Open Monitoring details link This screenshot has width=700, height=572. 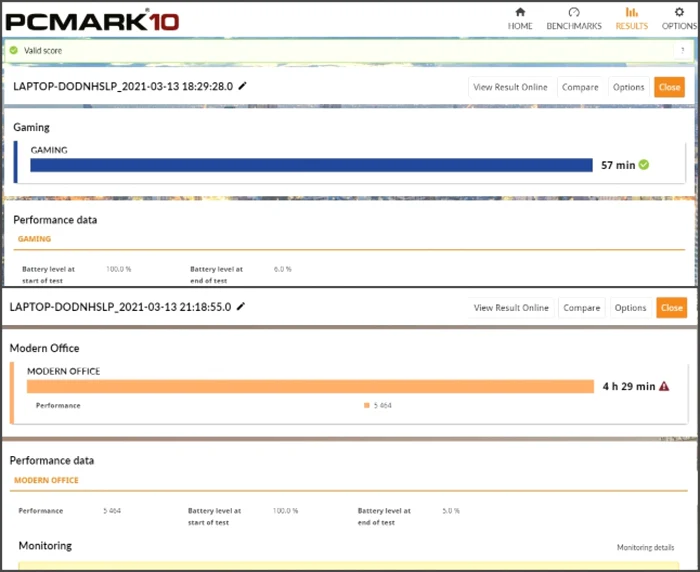pyautogui.click(x=646, y=547)
